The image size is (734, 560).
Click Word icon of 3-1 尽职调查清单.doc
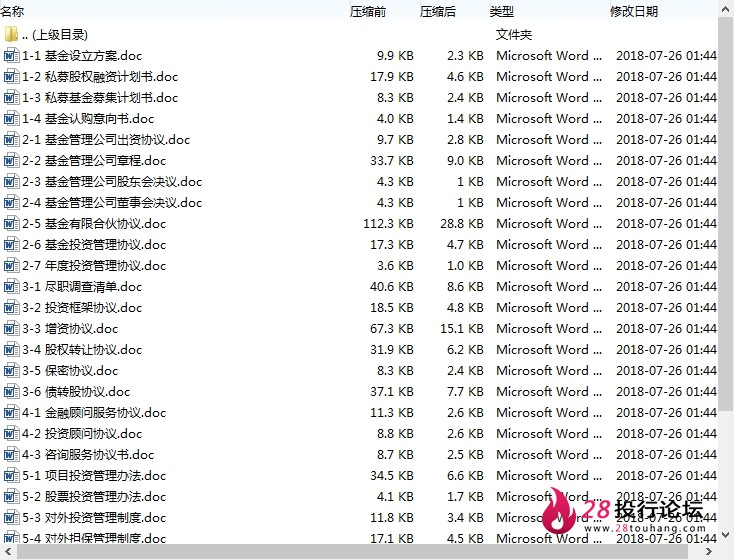tap(11, 287)
